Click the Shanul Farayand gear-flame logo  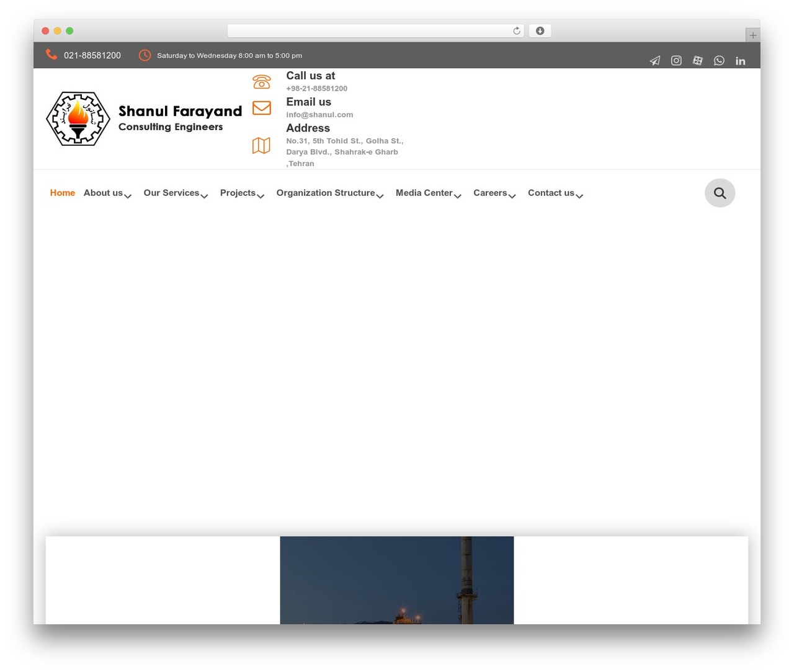78,118
